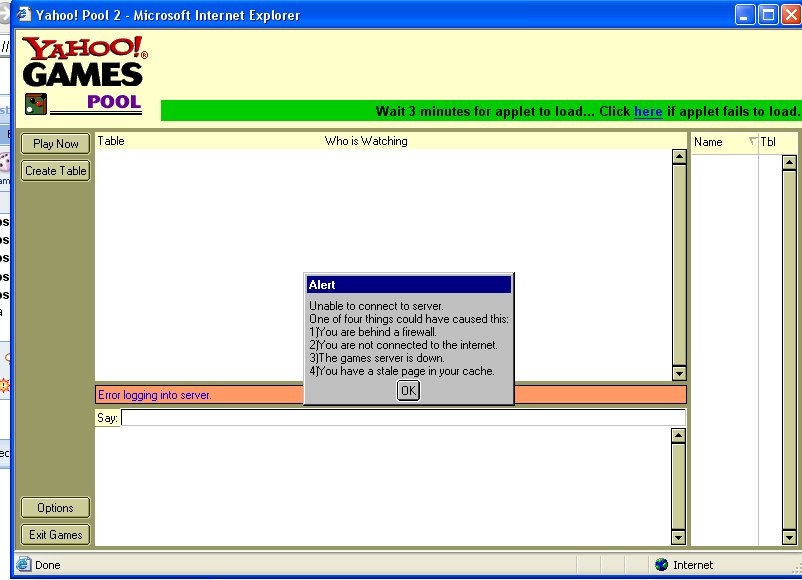Click the Who is Watching column header

[366, 141]
